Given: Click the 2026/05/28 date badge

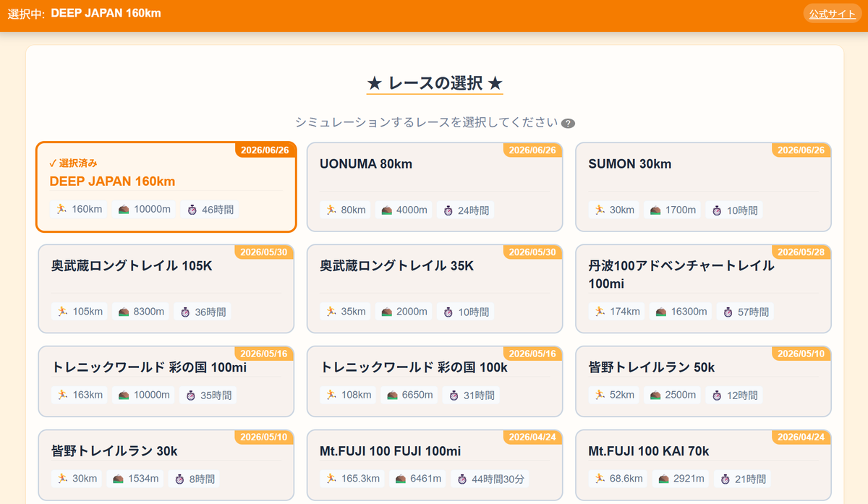Looking at the screenshot, I should 801,252.
